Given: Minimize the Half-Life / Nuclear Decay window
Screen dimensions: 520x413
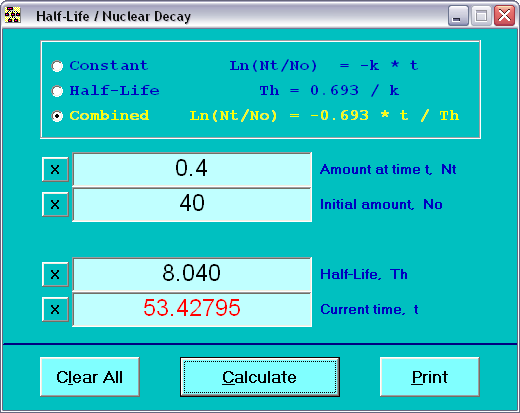Looking at the screenshot, I should [x=458, y=15].
